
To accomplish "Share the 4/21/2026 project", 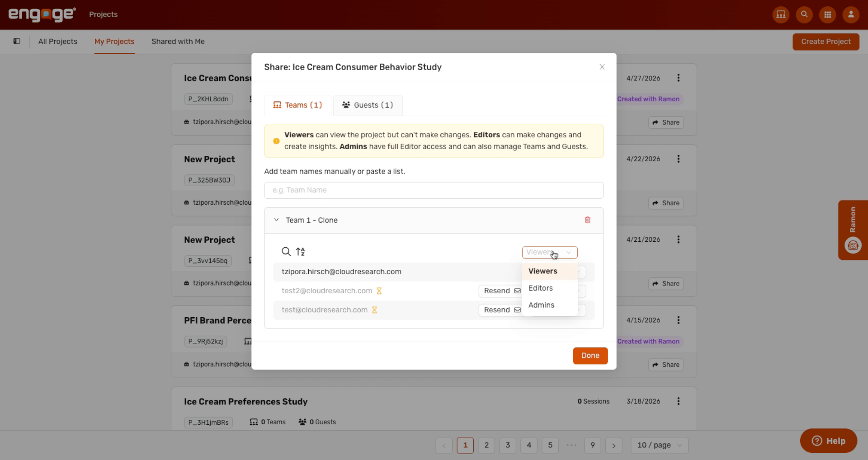I will tap(666, 284).
